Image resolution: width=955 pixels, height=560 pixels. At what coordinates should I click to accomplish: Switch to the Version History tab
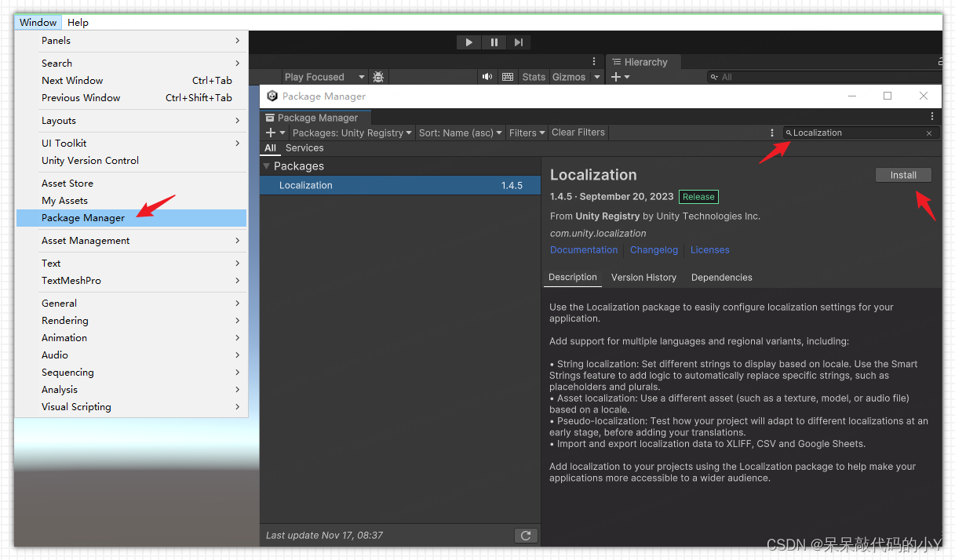643,278
